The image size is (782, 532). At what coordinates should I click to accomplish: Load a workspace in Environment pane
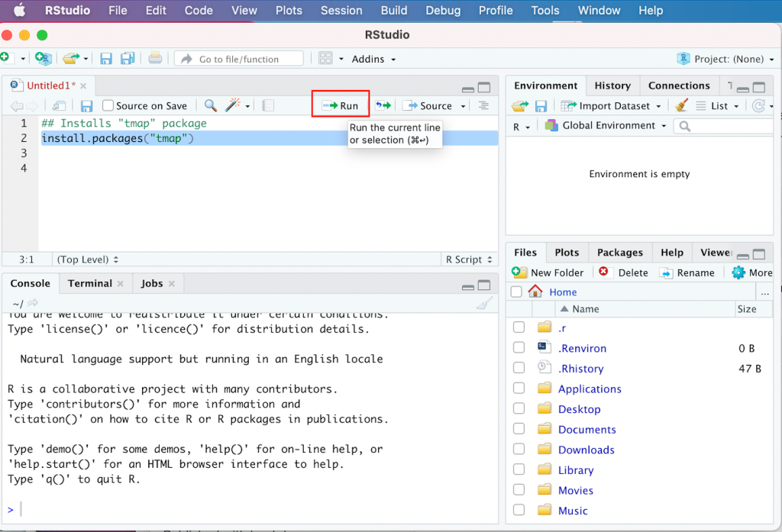tap(520, 105)
